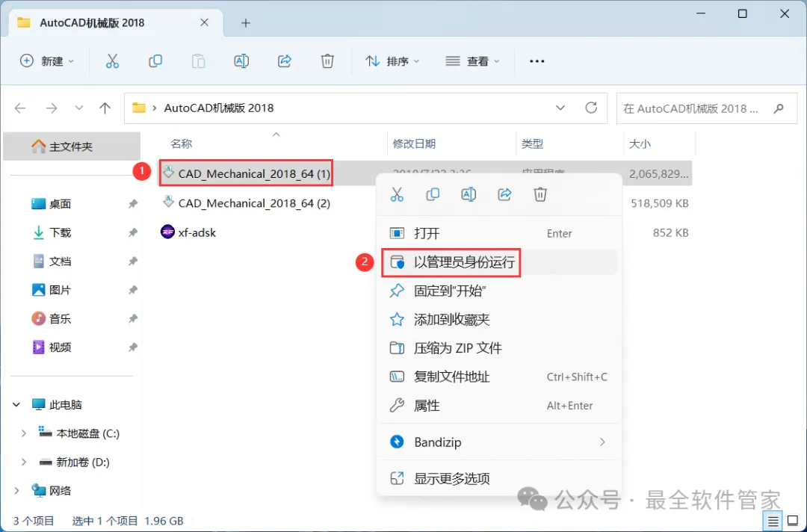Viewport: 807px width, 532px height.
Task: Unpin 音乐 with its pin icon
Action: (x=132, y=319)
